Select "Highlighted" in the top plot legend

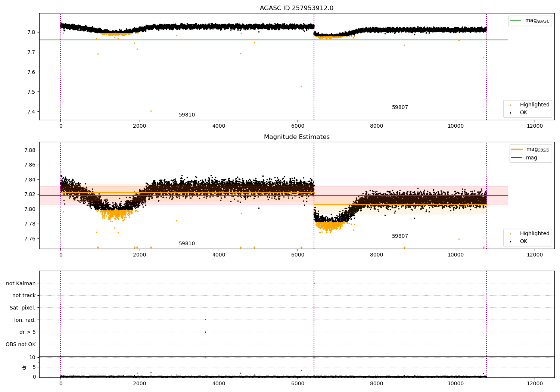[x=535, y=105]
